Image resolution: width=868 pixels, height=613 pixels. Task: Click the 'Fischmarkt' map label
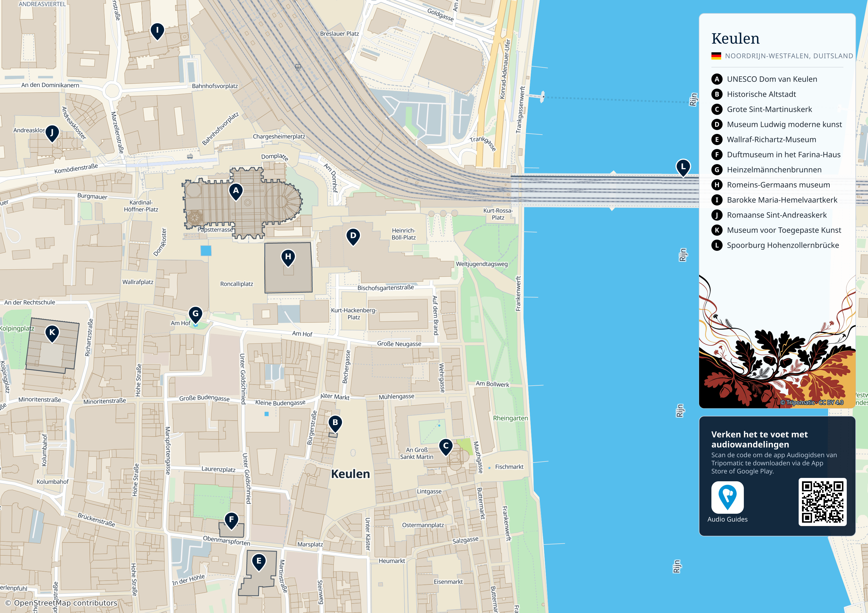pyautogui.click(x=509, y=467)
